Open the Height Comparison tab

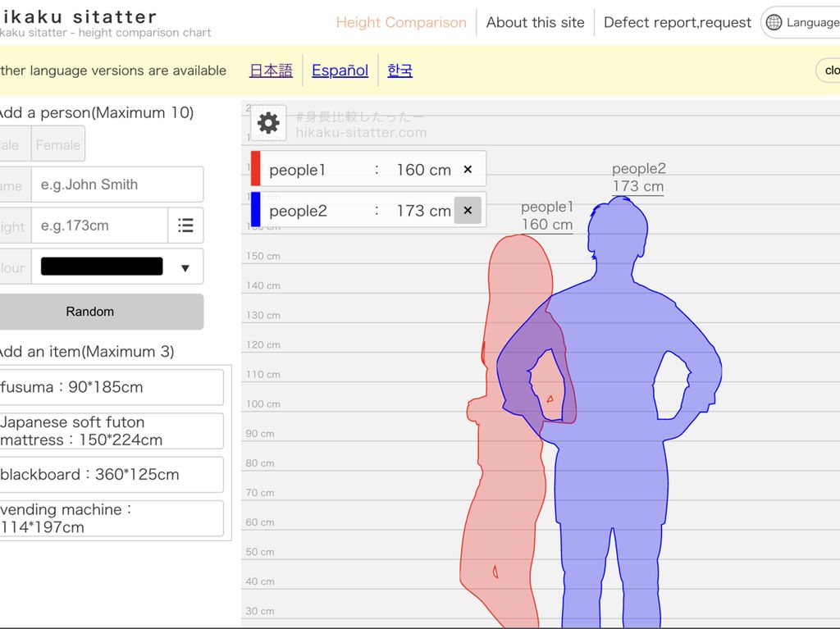click(401, 23)
